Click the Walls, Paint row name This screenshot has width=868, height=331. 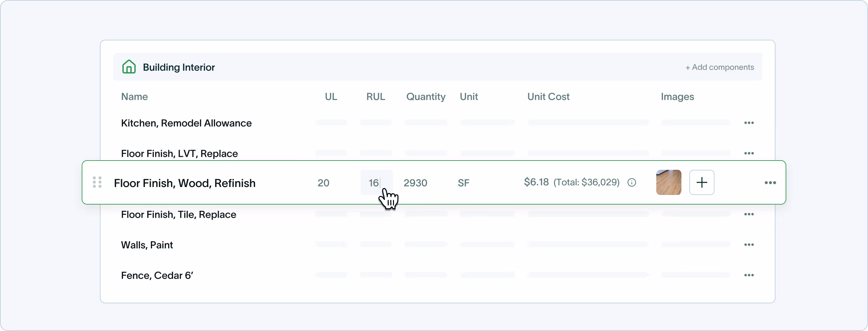(147, 245)
